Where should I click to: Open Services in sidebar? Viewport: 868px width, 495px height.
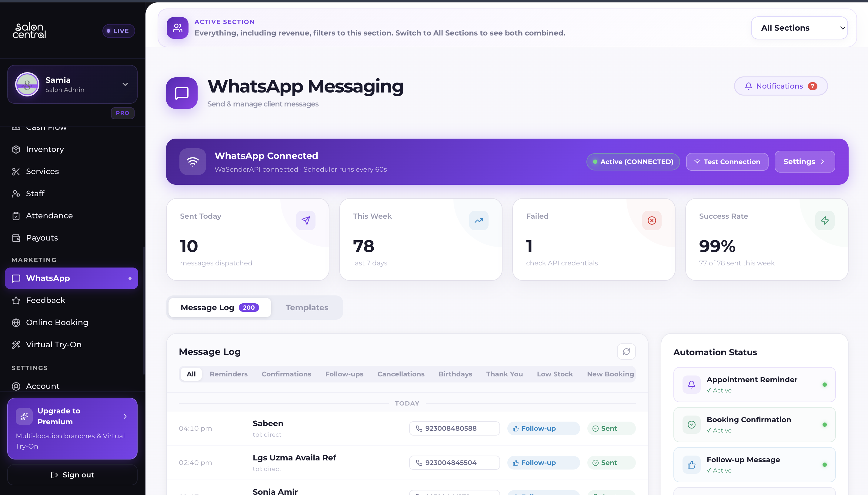click(x=71, y=171)
